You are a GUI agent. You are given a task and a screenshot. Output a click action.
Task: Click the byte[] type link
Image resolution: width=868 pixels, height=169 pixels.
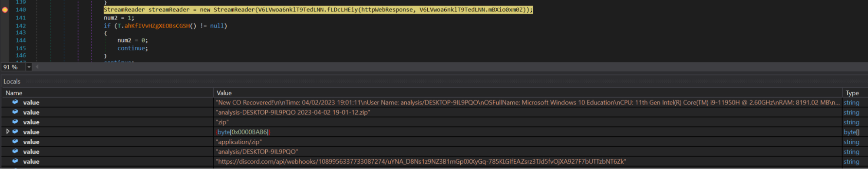pos(851,132)
